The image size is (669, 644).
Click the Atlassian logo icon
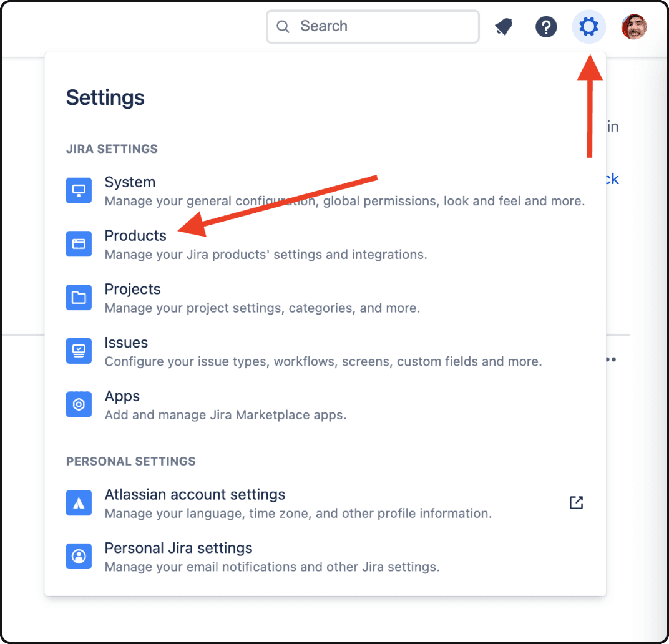click(x=79, y=503)
